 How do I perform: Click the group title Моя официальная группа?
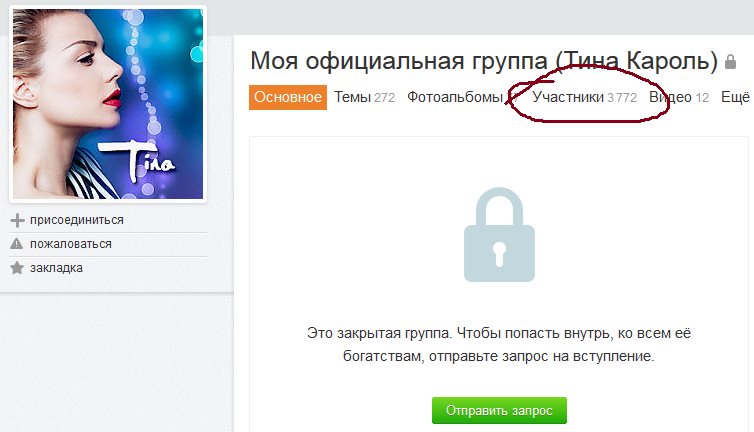click(x=399, y=61)
